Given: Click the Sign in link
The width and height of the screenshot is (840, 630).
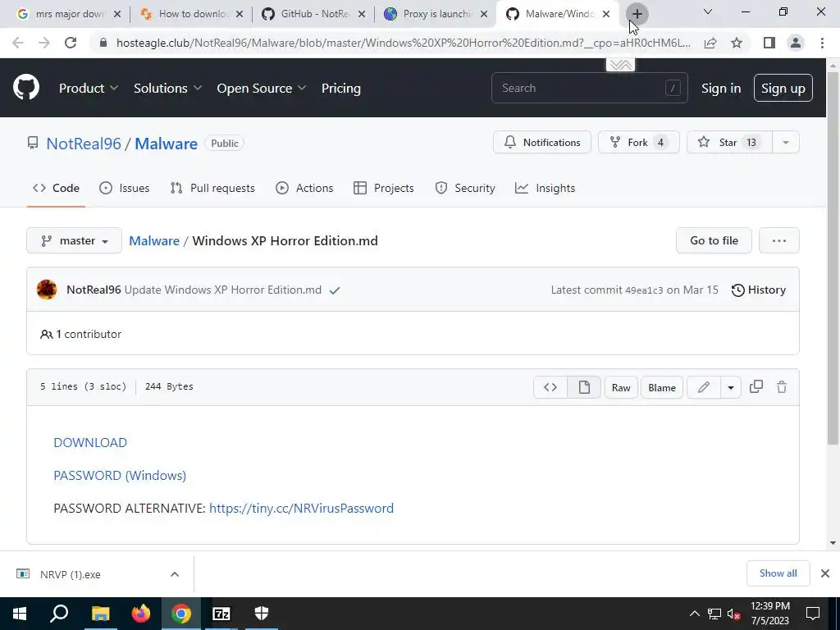Looking at the screenshot, I should pos(721,88).
